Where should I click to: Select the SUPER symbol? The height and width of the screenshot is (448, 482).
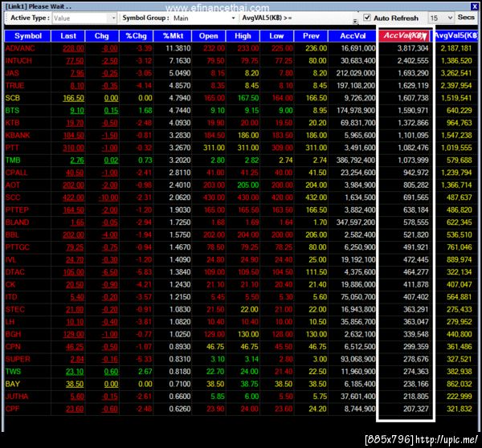pyautogui.click(x=18, y=360)
